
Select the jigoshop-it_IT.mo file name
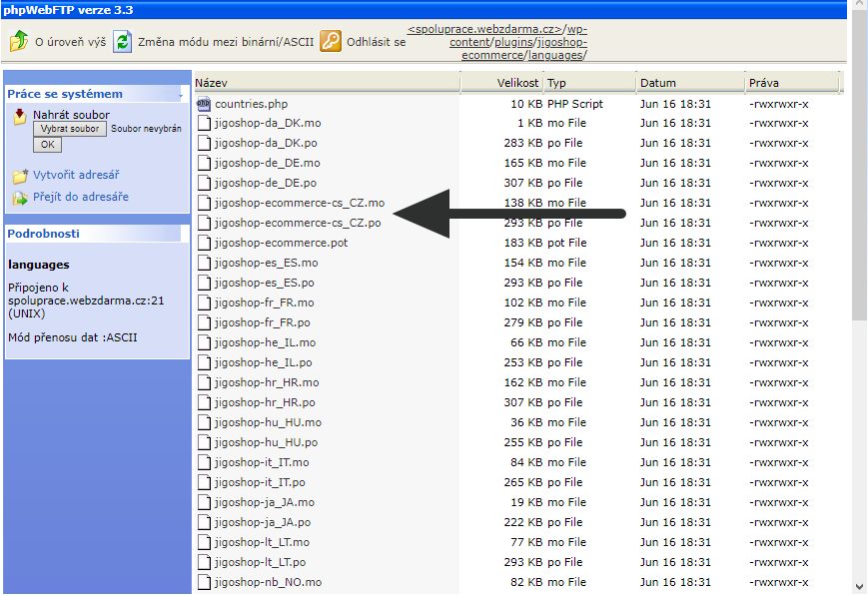[x=262, y=462]
